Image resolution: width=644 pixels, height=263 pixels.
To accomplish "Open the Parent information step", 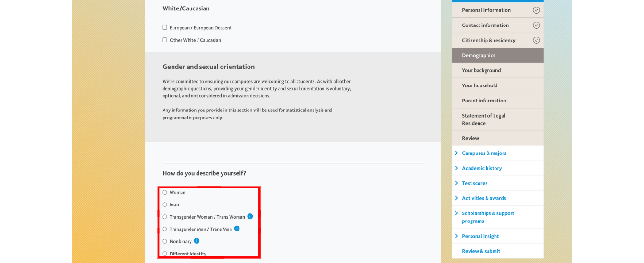I will click(x=497, y=101).
